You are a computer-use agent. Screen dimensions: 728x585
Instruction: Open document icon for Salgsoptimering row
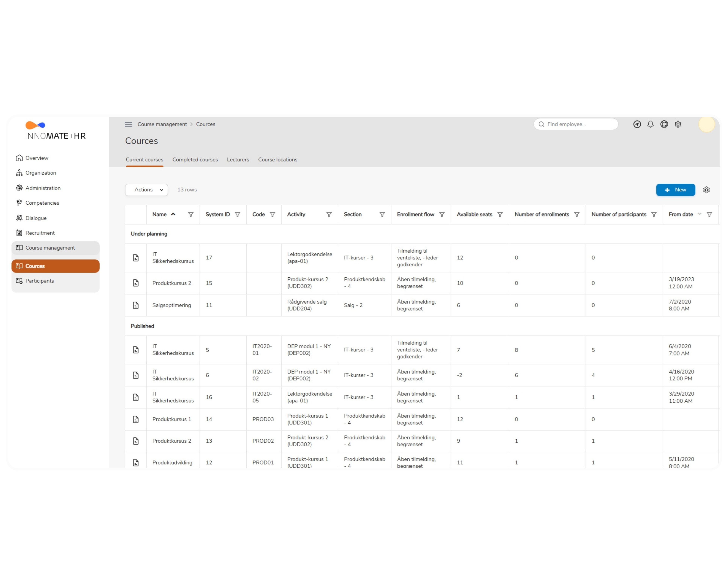(x=136, y=305)
